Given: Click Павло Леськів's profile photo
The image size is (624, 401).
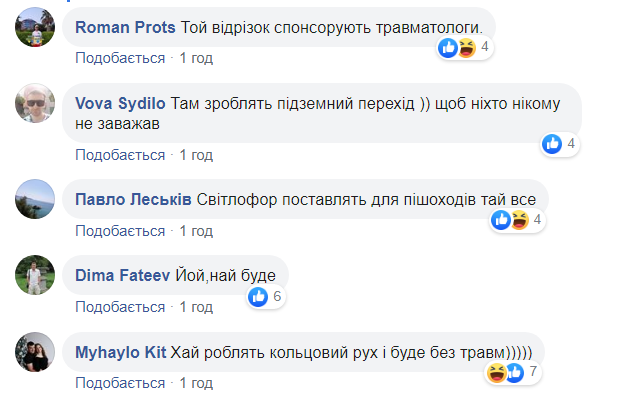Looking at the screenshot, I should click(37, 200).
